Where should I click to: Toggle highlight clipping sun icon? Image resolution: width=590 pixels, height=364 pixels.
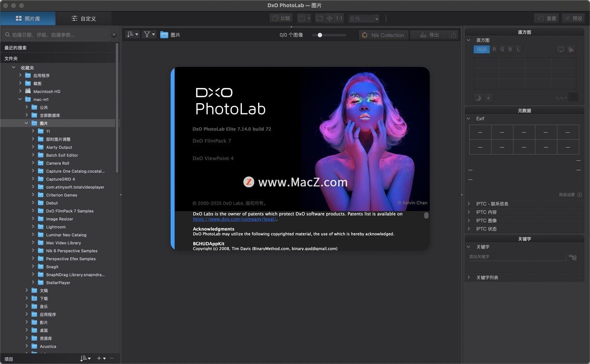[488, 98]
